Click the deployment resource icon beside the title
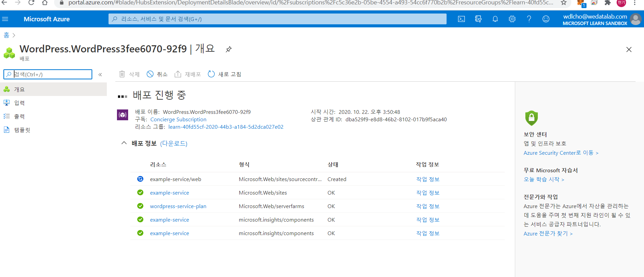644x277 pixels. tap(9, 53)
